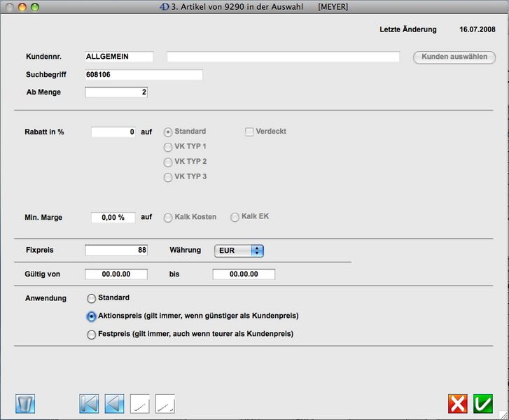Select the Kalk Kosten radio button
509x420 pixels.
167,218
